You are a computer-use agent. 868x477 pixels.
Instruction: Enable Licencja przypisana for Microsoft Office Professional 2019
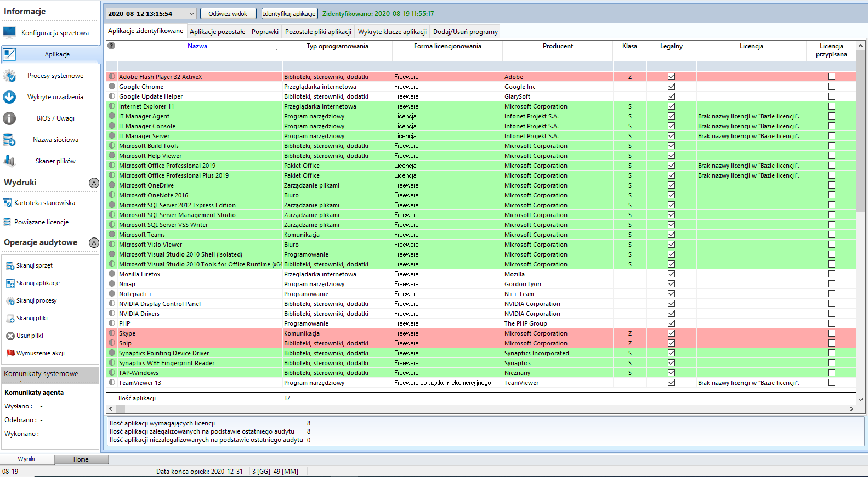tap(831, 166)
